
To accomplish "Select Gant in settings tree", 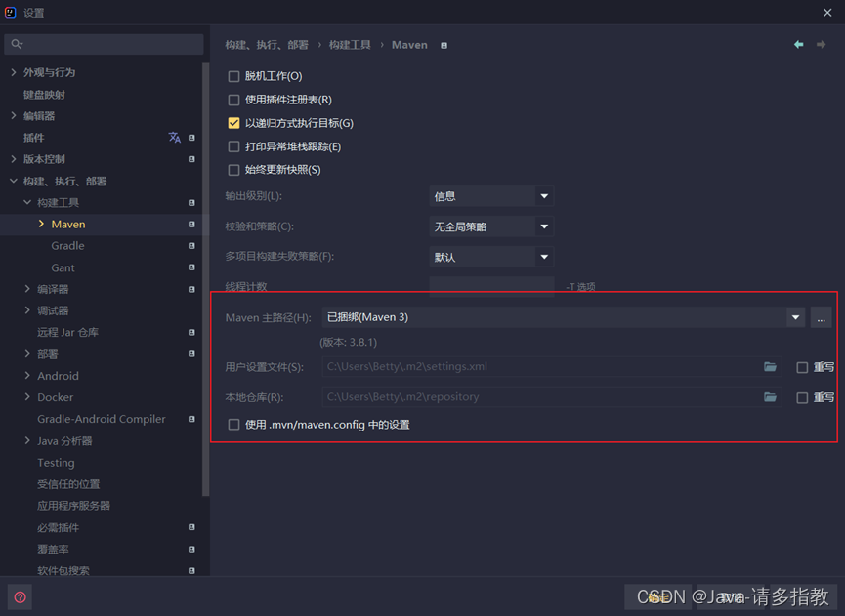I will 63,267.
